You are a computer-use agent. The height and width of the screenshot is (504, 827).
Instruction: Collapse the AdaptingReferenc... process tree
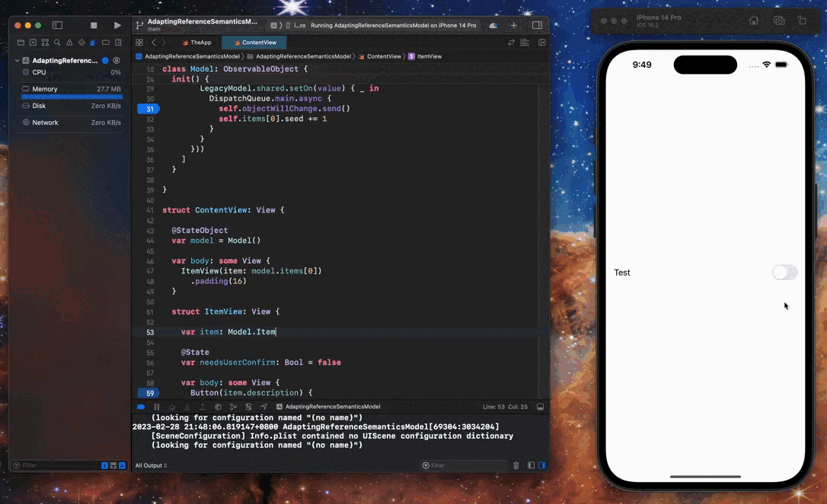17,61
